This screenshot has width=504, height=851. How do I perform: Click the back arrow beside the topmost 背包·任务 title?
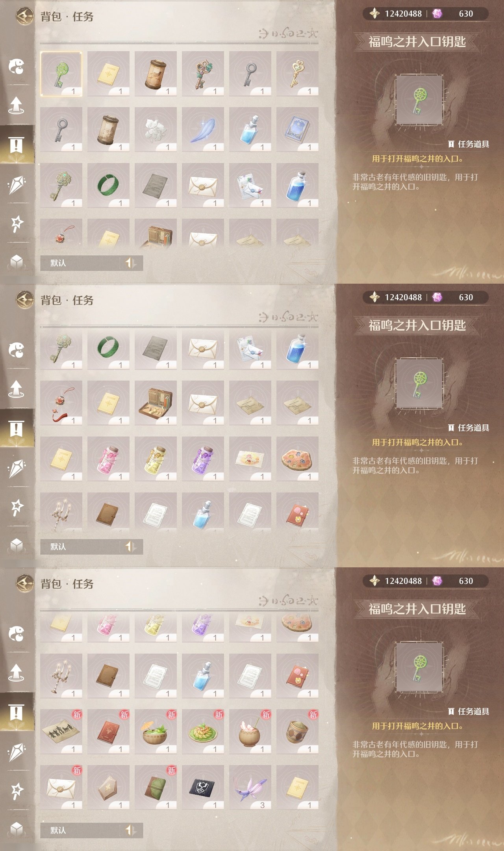coord(25,17)
